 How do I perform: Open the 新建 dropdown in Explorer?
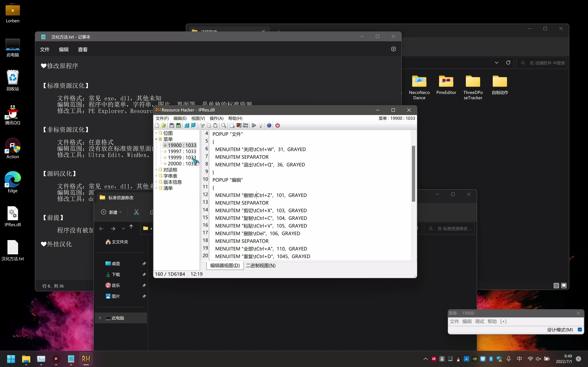pyautogui.click(x=111, y=212)
